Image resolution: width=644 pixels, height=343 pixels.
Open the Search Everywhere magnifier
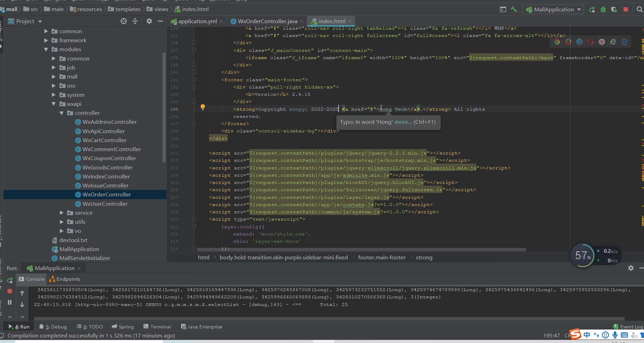pyautogui.click(x=640, y=9)
